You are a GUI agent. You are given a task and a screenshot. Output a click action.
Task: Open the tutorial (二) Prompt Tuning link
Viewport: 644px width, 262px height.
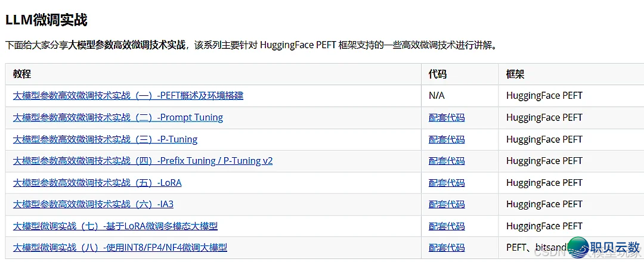[118, 117]
